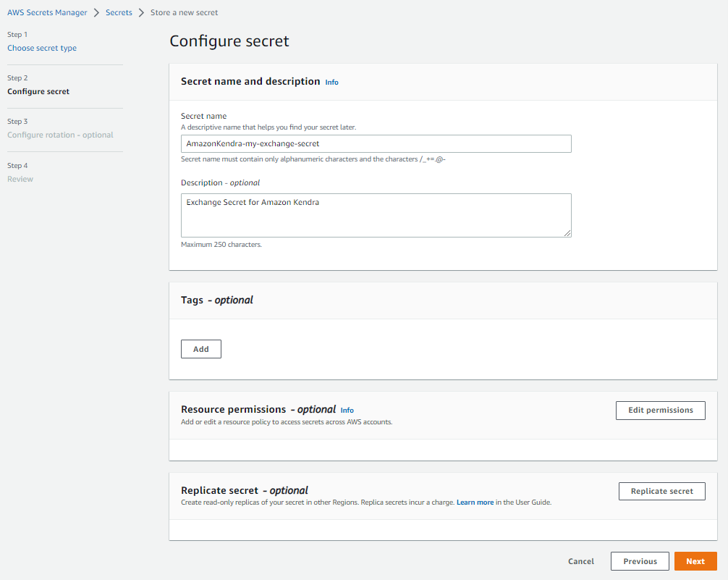The width and height of the screenshot is (728, 580).
Task: Jump to the Review step
Action: pyautogui.click(x=20, y=179)
